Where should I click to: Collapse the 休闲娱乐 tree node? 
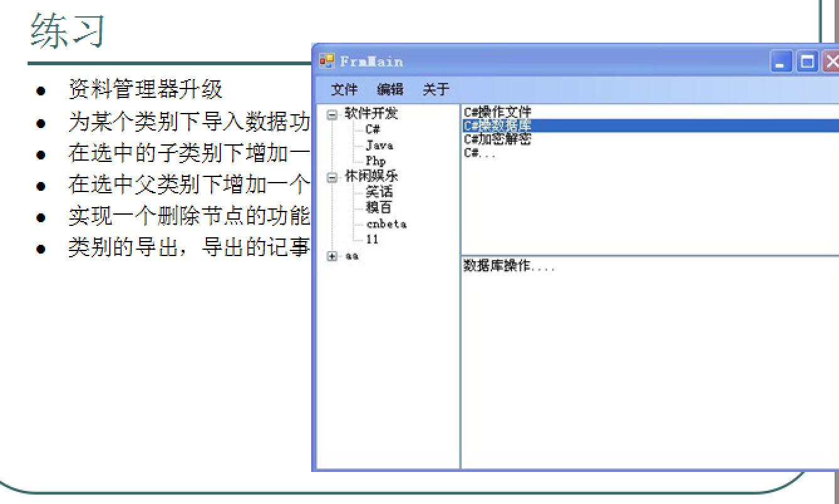(332, 177)
